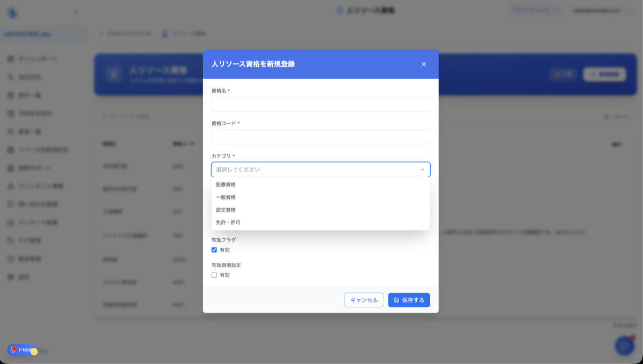Collapse the sidebar using the top chevron icon
The image size is (643, 364).
tap(77, 11)
